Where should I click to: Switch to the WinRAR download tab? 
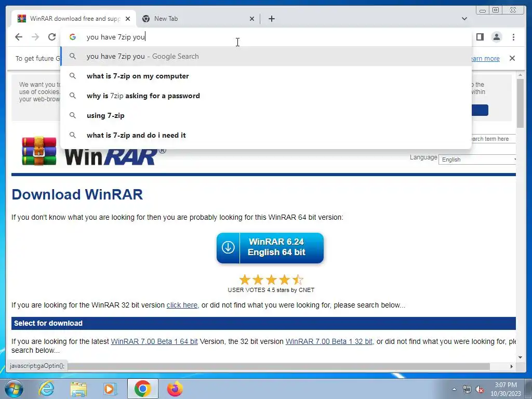coord(74,19)
